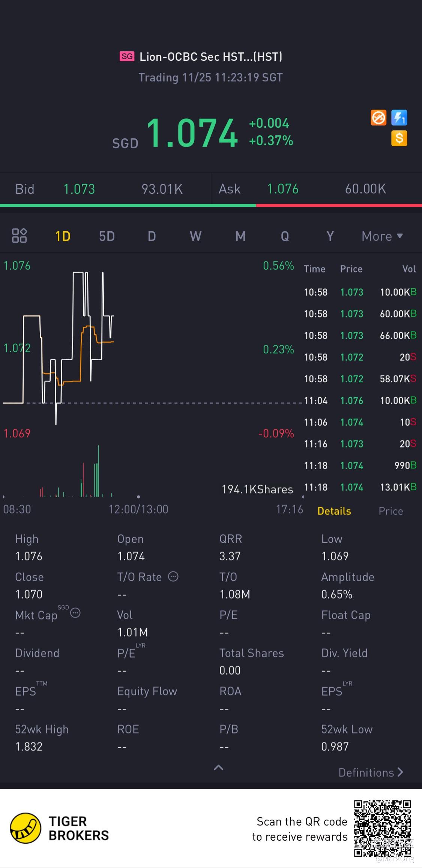The image size is (422, 868).
Task: Tap the QRR value 3.37
Action: (x=230, y=556)
